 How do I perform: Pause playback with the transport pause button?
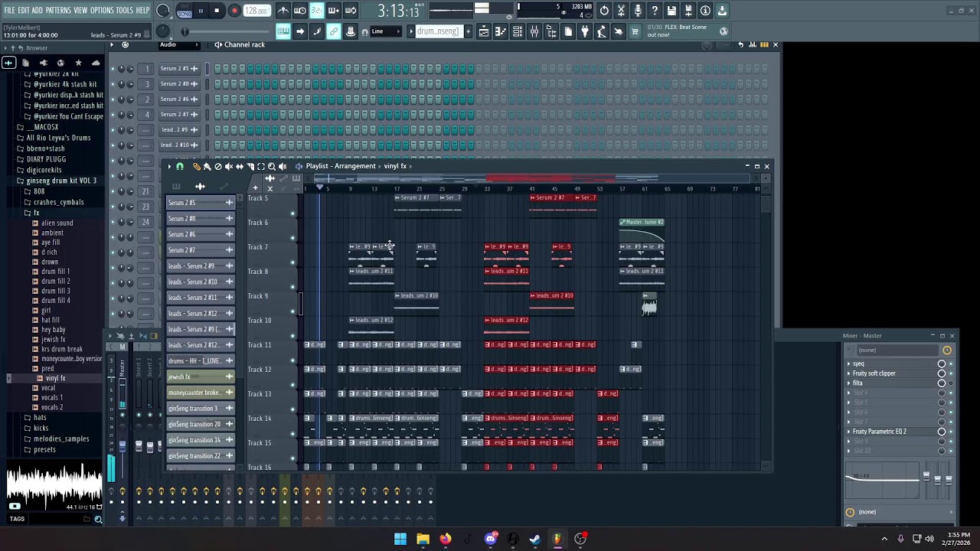(x=201, y=11)
